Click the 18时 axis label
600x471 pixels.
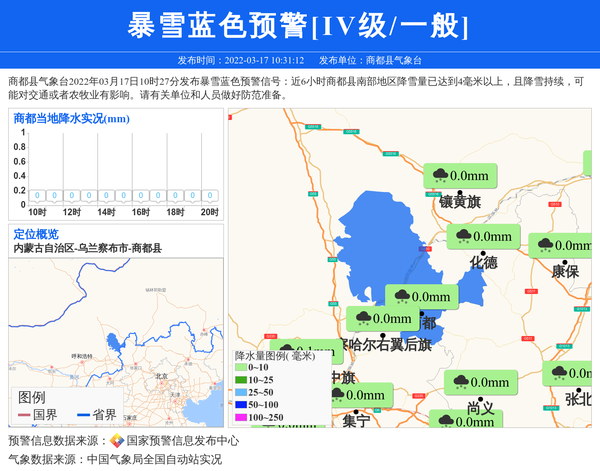click(x=175, y=212)
